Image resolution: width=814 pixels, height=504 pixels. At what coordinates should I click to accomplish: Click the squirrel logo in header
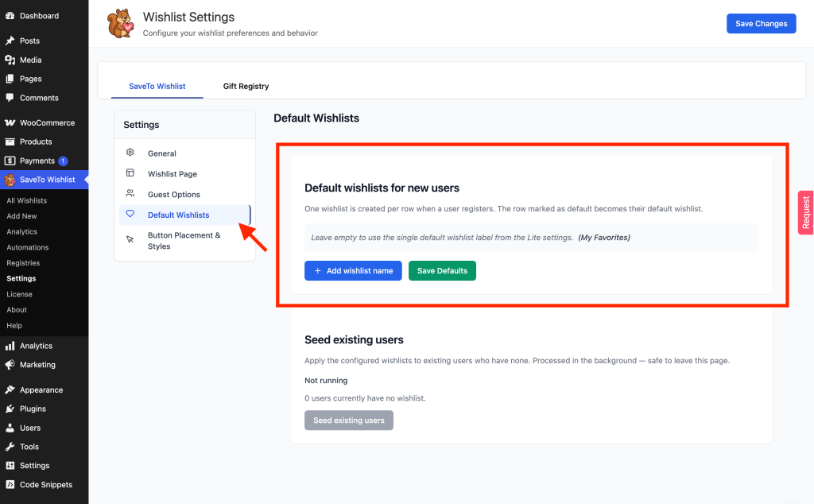[x=121, y=23]
